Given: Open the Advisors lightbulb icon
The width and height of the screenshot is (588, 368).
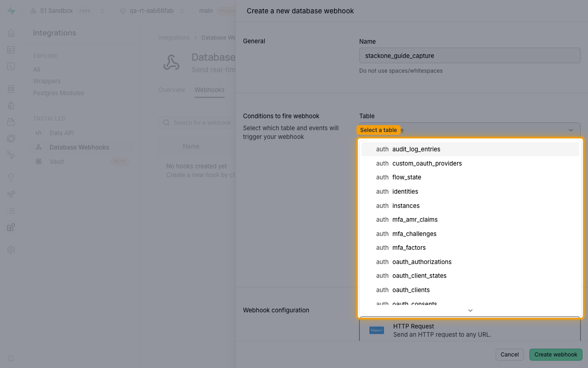Looking at the screenshot, I should (x=11, y=178).
